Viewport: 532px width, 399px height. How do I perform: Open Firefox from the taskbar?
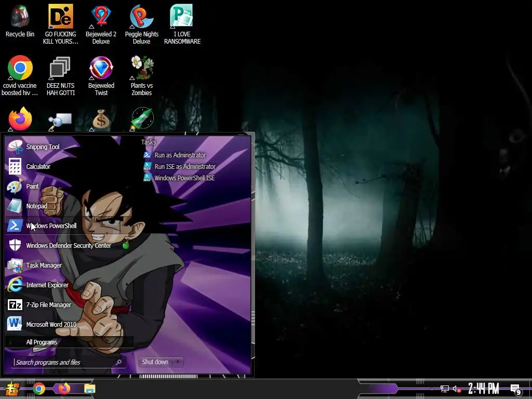click(x=64, y=388)
